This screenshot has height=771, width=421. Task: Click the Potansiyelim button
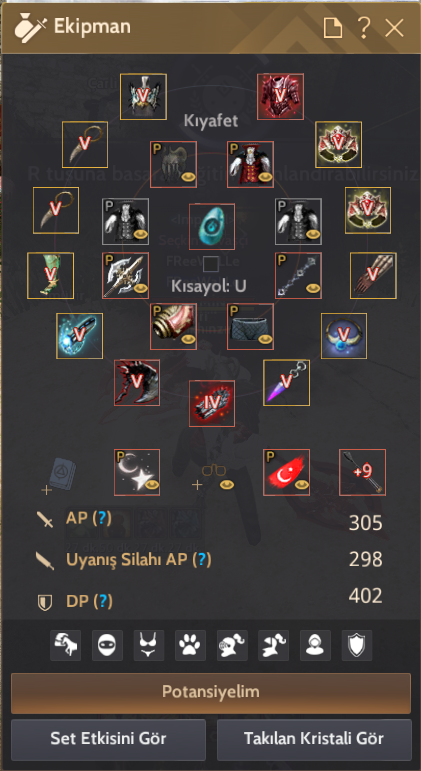point(210,692)
